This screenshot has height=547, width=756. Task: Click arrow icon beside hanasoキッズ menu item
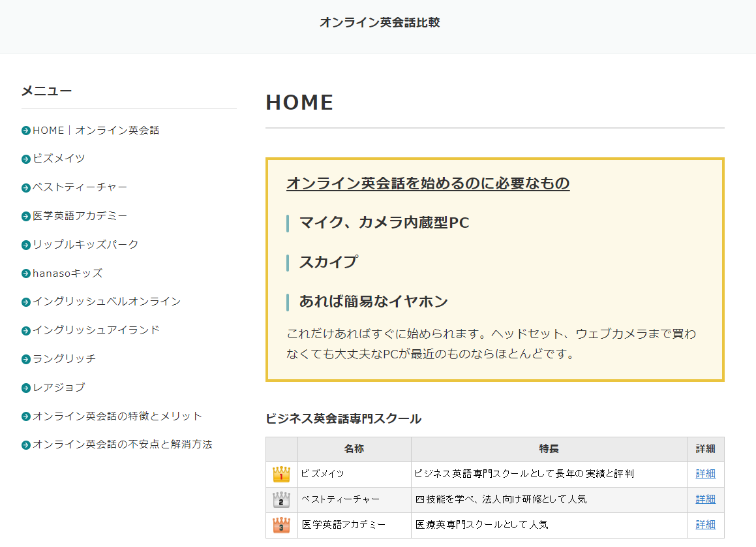click(26, 273)
